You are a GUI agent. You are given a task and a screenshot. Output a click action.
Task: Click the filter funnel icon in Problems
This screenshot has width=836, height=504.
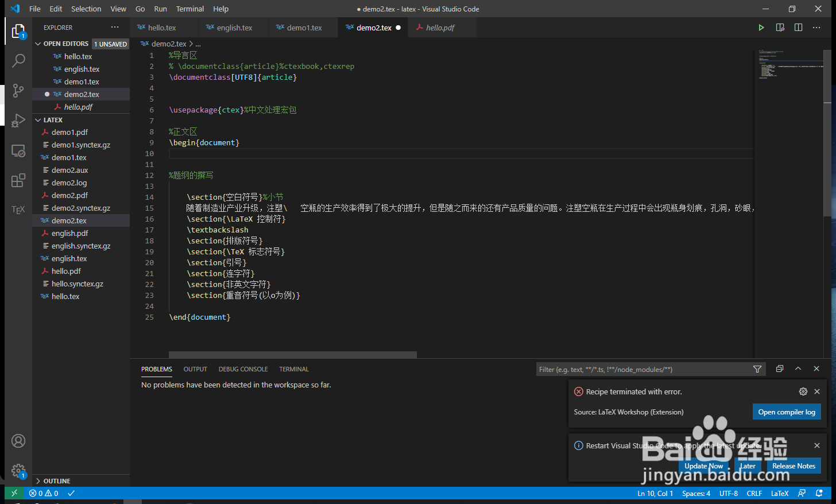click(x=757, y=369)
